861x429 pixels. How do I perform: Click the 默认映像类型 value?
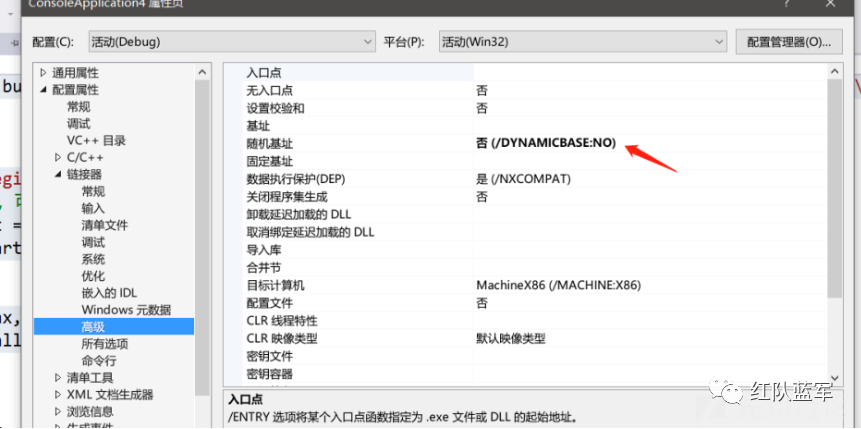(511, 338)
